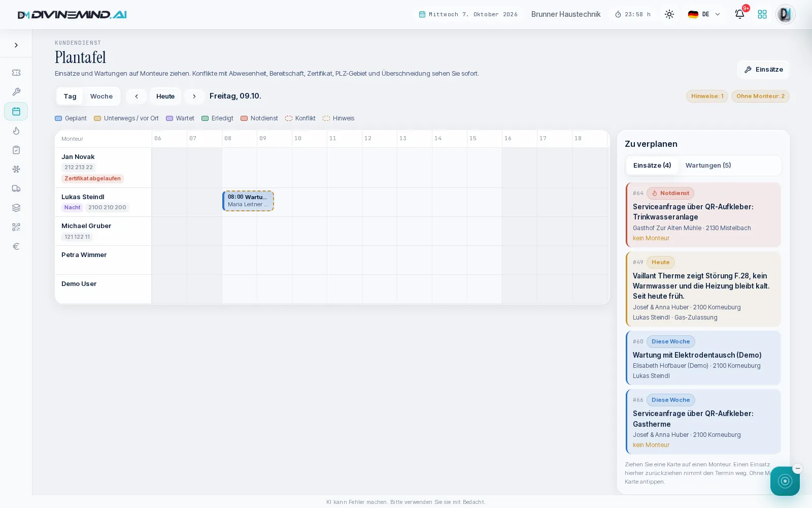
Task: Switch to Tag view
Action: tap(70, 96)
